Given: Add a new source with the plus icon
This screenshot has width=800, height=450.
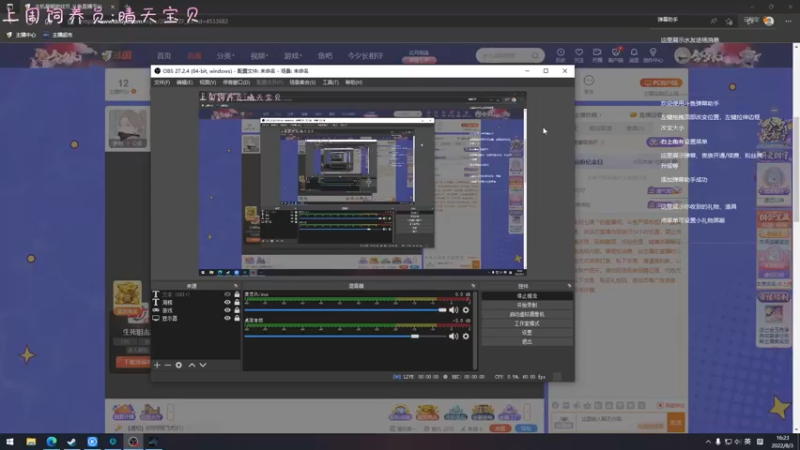Looking at the screenshot, I should click(157, 365).
